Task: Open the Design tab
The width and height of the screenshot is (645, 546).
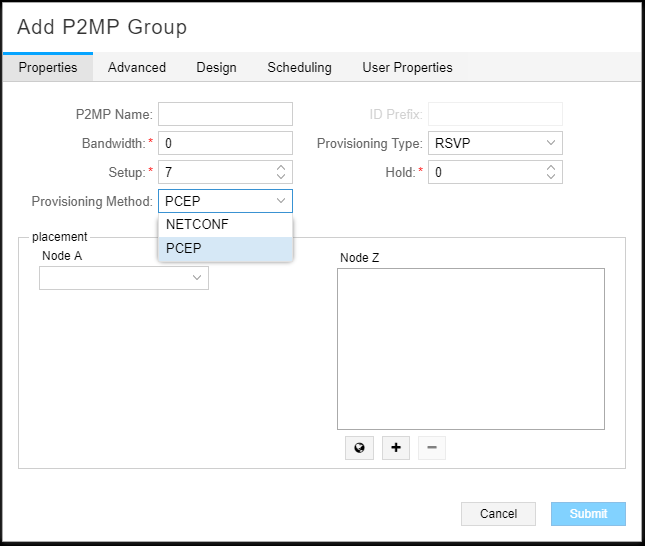Action: [x=216, y=67]
